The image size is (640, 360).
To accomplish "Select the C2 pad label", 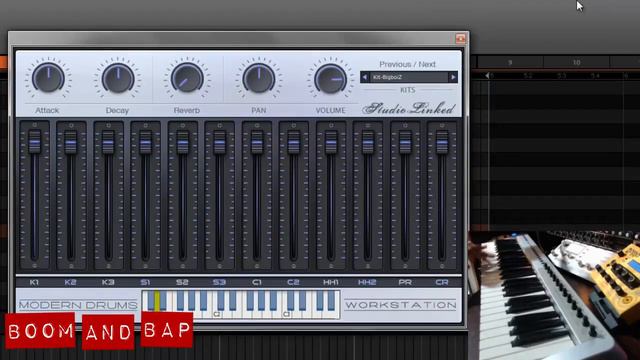I will (293, 282).
